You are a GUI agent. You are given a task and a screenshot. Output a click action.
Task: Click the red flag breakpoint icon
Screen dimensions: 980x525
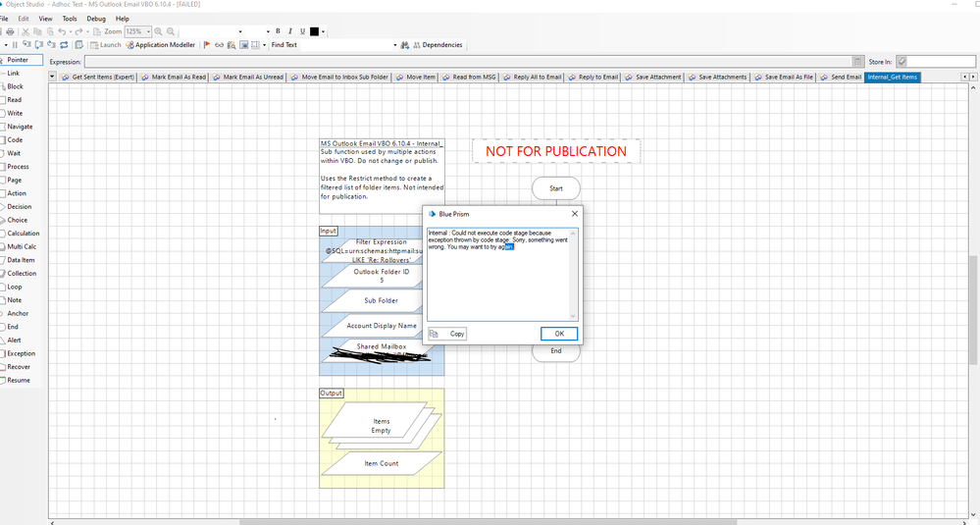207,45
